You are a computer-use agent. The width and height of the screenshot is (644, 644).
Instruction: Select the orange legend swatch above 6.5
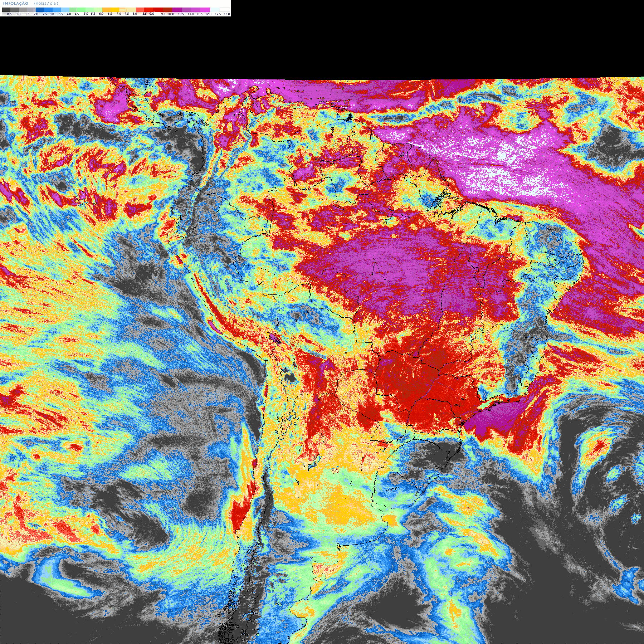(106, 10)
